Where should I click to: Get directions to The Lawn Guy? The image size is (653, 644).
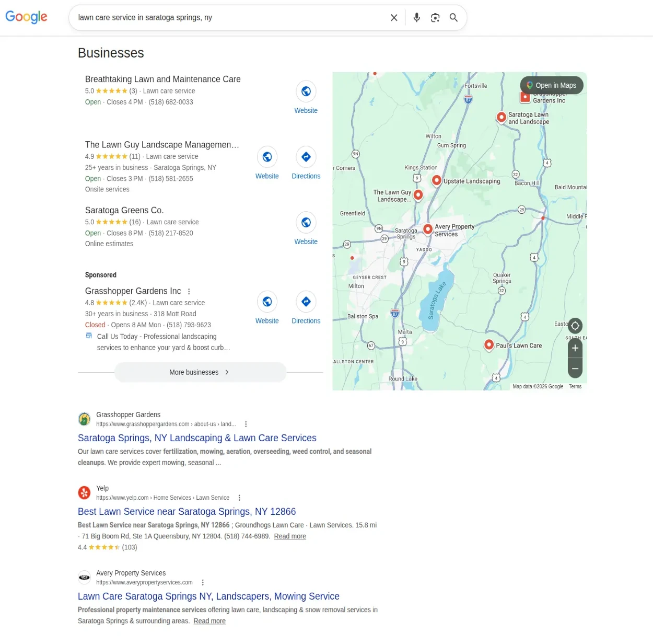click(x=306, y=157)
